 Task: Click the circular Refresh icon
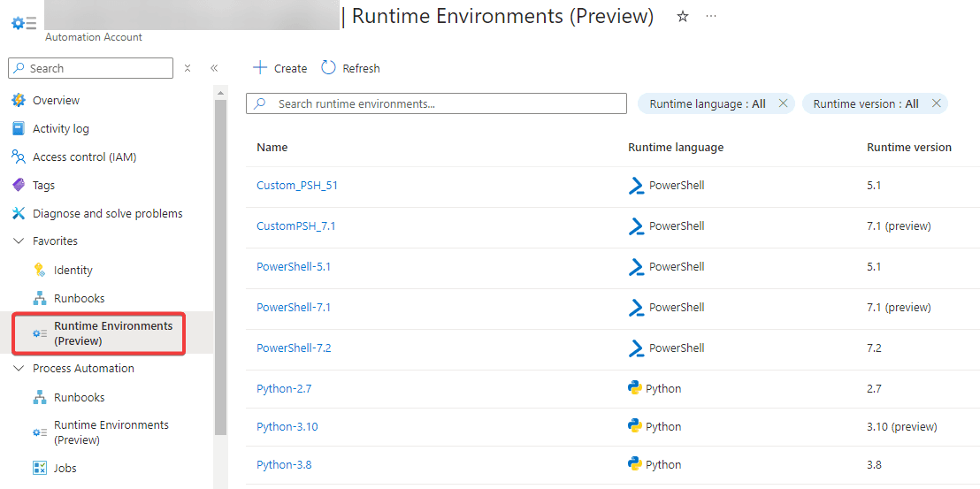point(328,67)
